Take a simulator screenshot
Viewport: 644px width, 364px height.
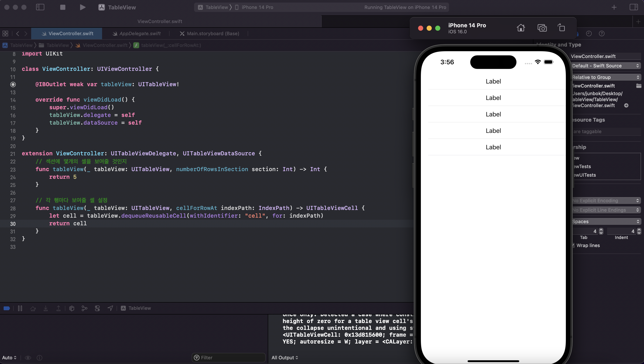pyautogui.click(x=542, y=28)
